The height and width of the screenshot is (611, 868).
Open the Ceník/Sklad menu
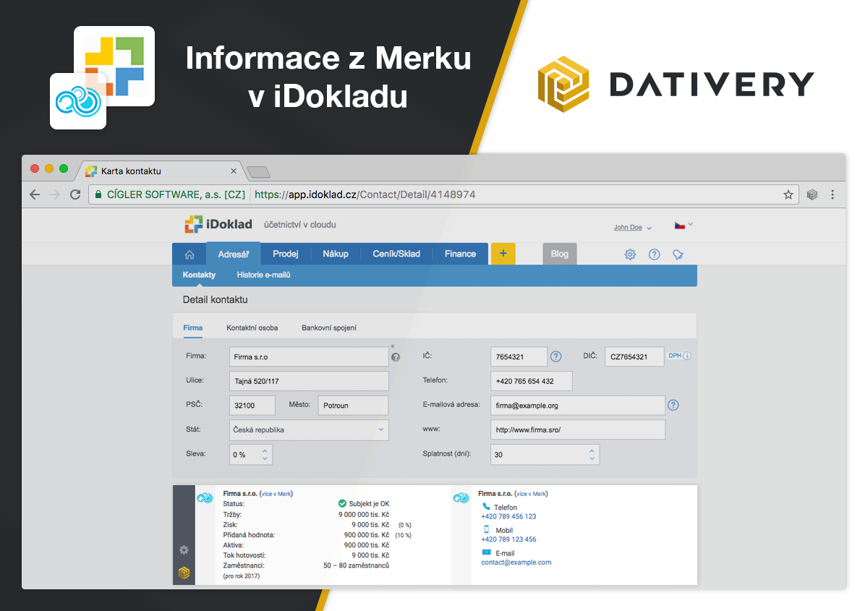396,254
